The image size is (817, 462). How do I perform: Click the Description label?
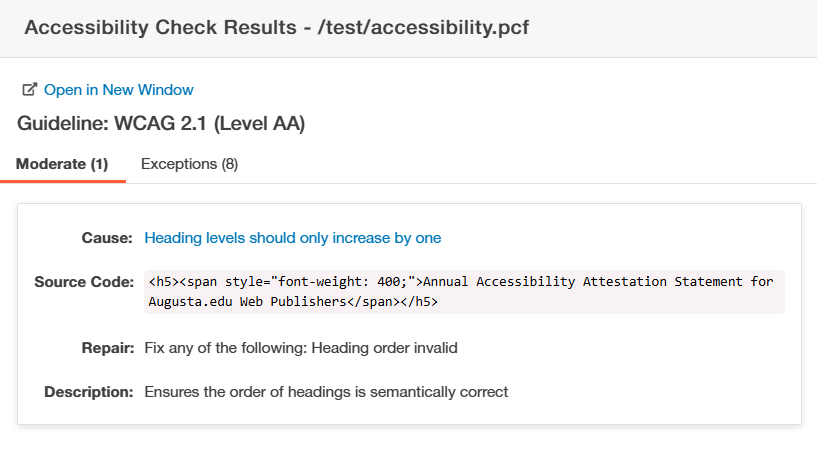coord(89,392)
